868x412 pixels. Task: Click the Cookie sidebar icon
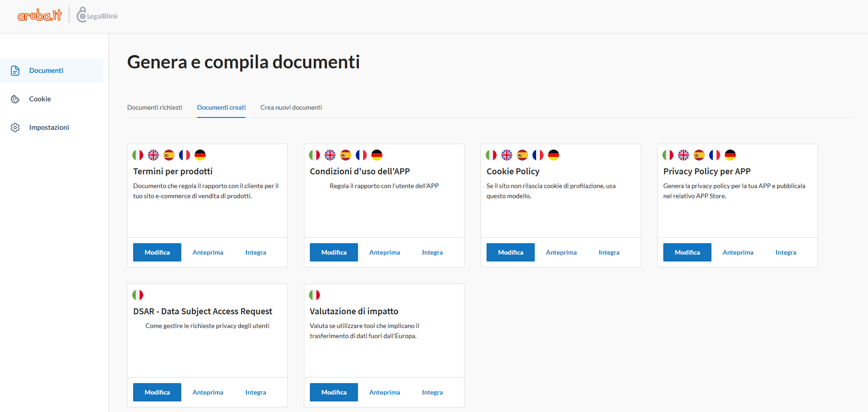tap(15, 99)
